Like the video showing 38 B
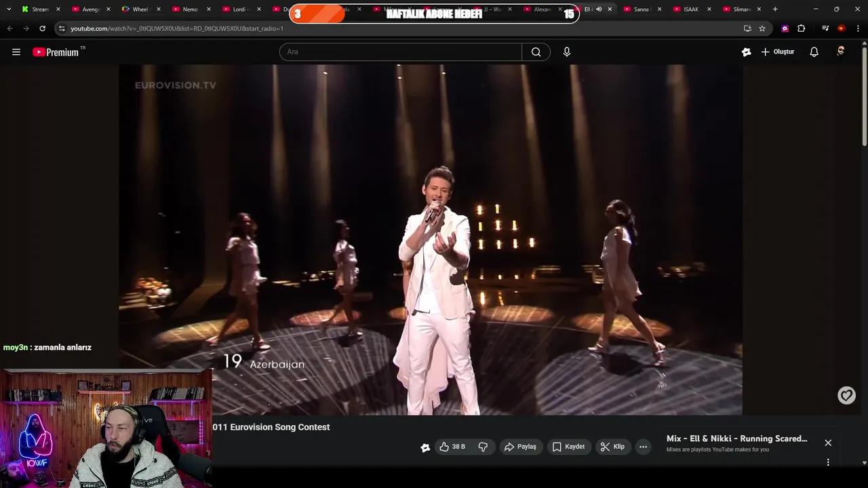The height and width of the screenshot is (488, 868). pyautogui.click(x=452, y=447)
